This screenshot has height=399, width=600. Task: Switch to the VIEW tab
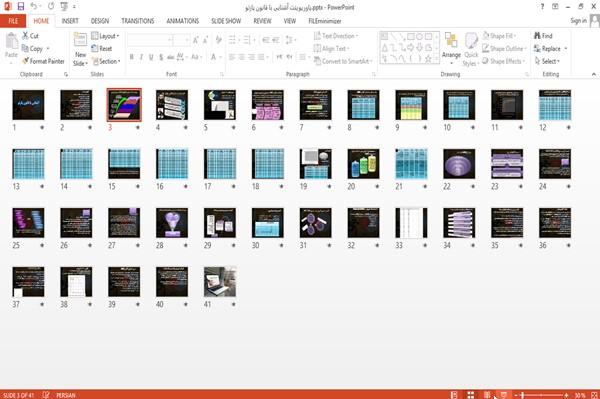(290, 21)
